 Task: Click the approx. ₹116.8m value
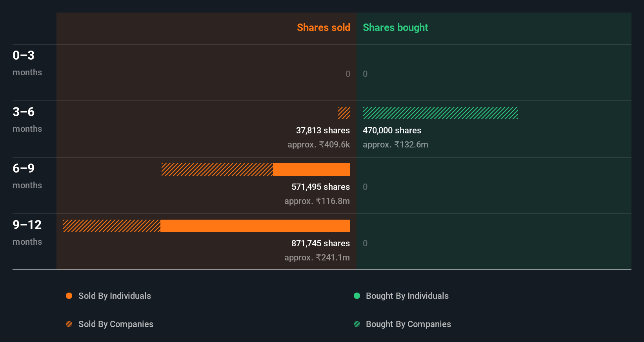pos(317,201)
